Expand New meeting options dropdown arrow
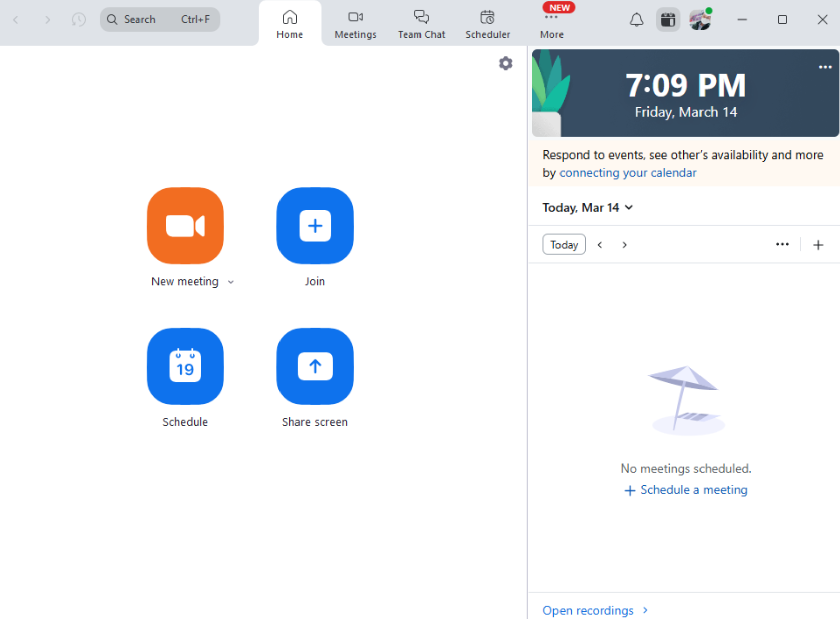 pos(231,282)
